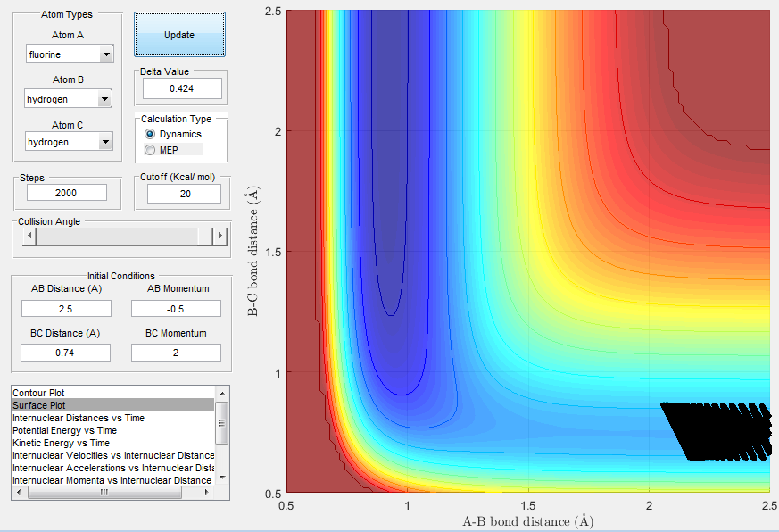The image size is (779, 532).
Task: Edit the Cutoff field showing -20
Action: tap(184, 194)
